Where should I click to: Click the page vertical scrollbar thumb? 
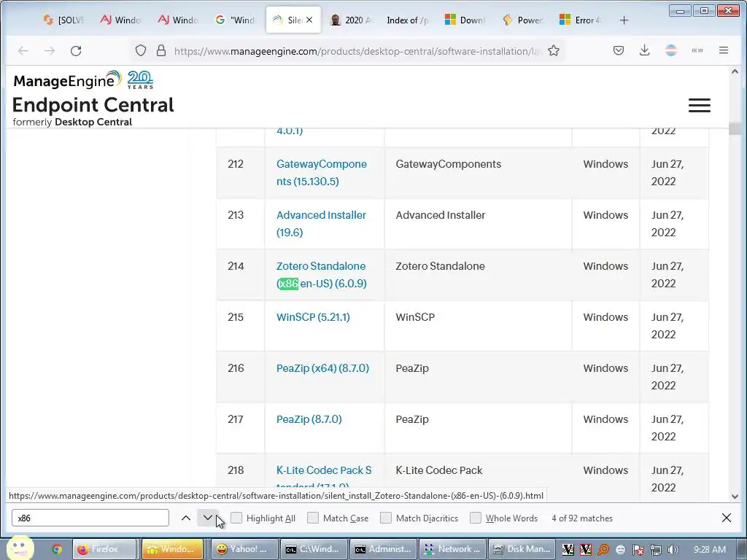pyautogui.click(x=735, y=128)
